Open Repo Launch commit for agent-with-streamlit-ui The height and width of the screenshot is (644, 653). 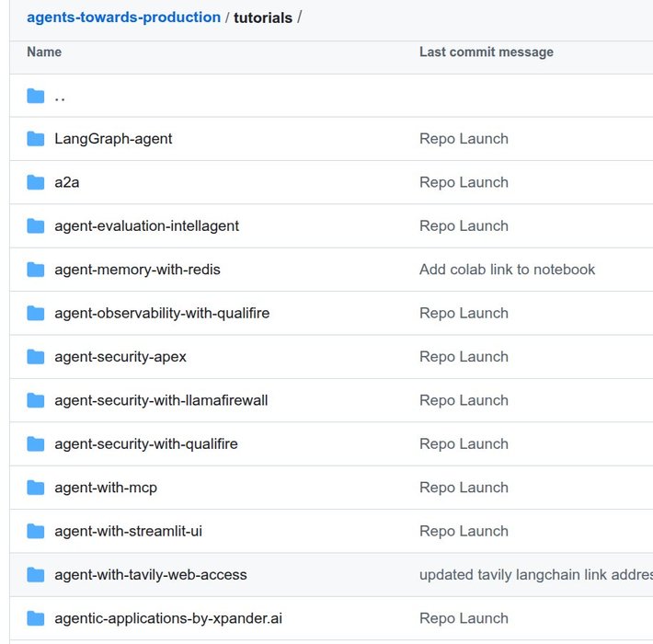(464, 531)
